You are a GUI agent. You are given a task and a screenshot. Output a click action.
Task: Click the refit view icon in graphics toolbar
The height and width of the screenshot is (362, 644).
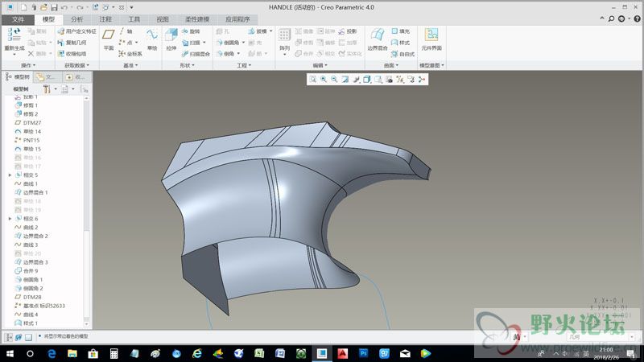[313, 79]
